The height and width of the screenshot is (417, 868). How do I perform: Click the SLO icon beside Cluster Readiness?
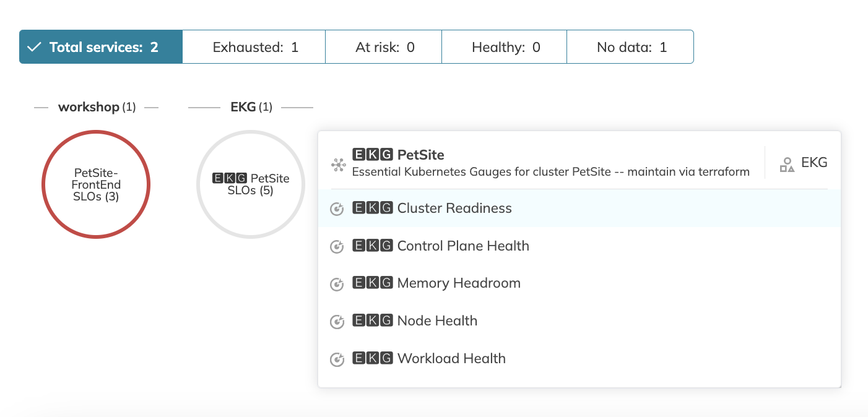click(337, 209)
